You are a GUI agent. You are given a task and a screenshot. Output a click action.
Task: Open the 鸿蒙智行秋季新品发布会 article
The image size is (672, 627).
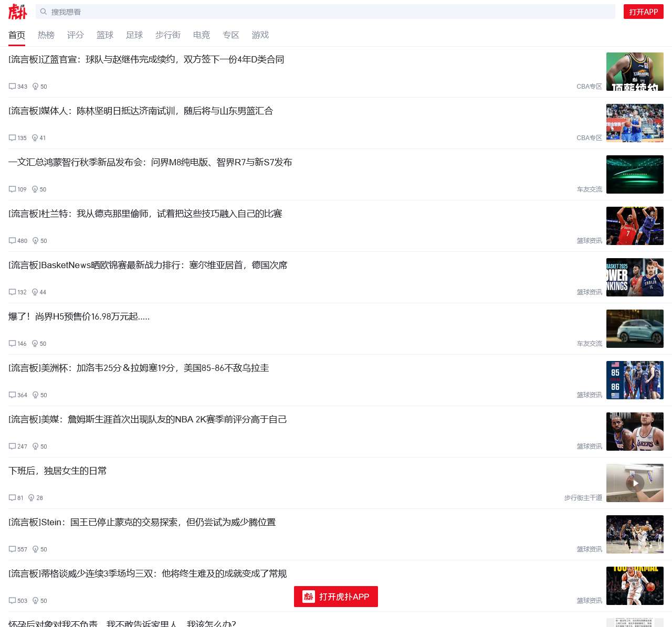151,163
